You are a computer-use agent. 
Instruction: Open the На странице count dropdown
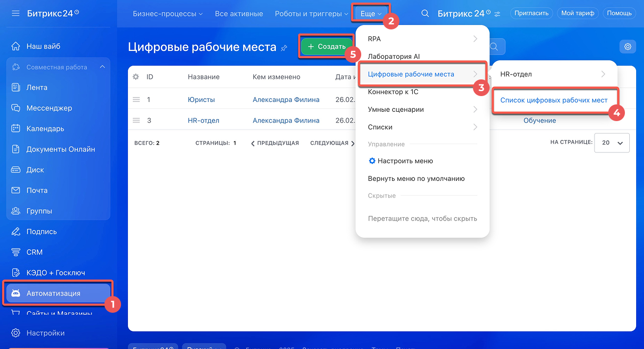[612, 143]
